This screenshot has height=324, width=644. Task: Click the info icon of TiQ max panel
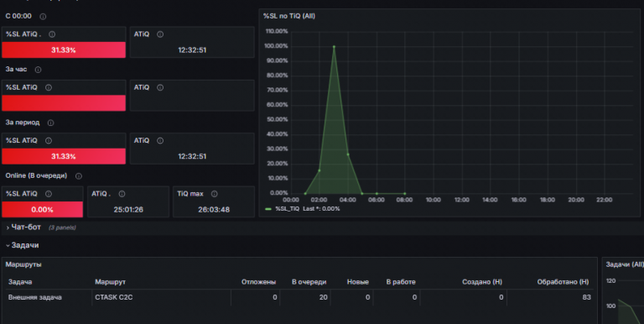coord(215,194)
